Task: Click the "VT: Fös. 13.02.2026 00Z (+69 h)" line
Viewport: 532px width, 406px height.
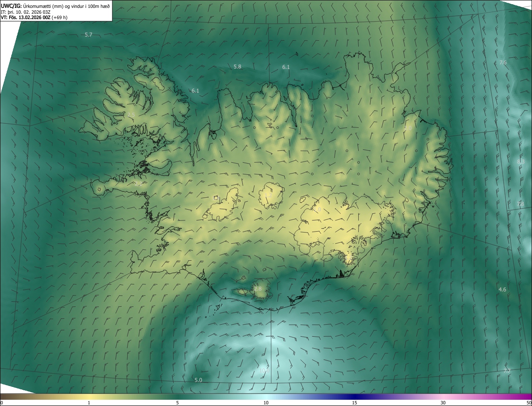Action: tap(35, 18)
